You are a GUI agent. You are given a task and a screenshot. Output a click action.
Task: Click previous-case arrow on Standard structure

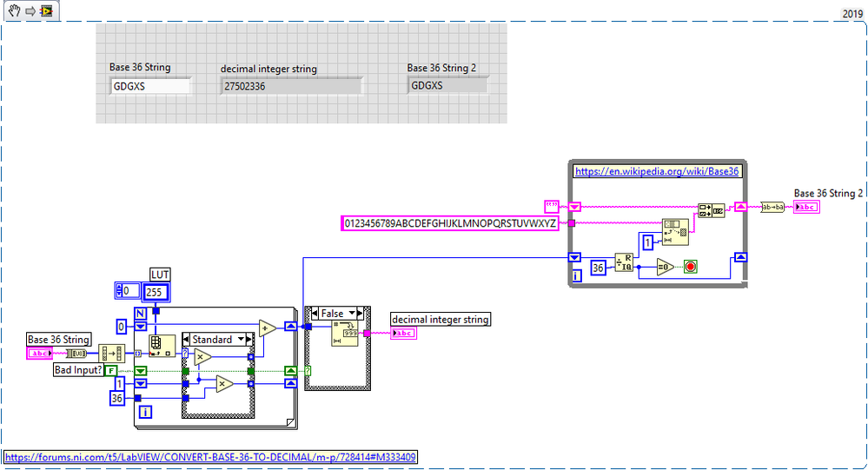[186, 340]
